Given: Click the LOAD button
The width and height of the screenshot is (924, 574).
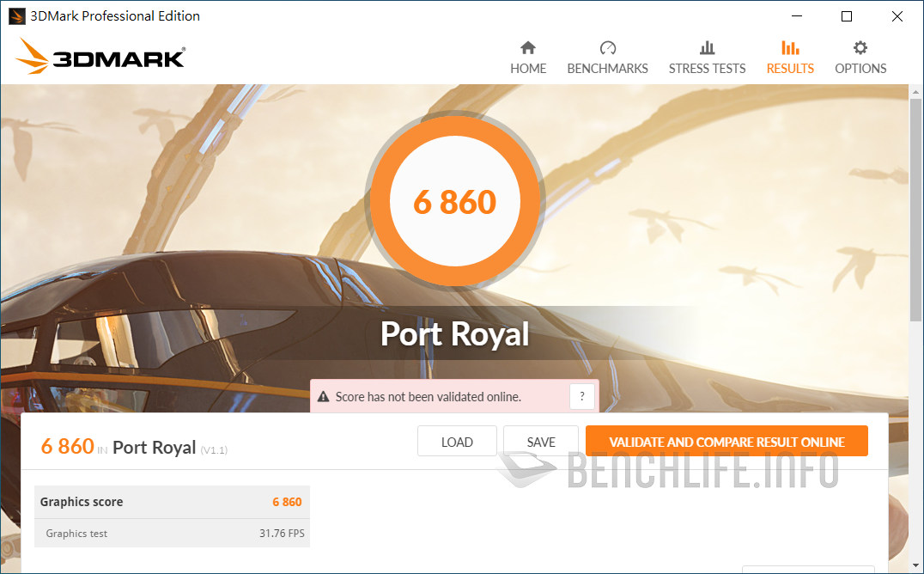Looking at the screenshot, I should point(458,442).
